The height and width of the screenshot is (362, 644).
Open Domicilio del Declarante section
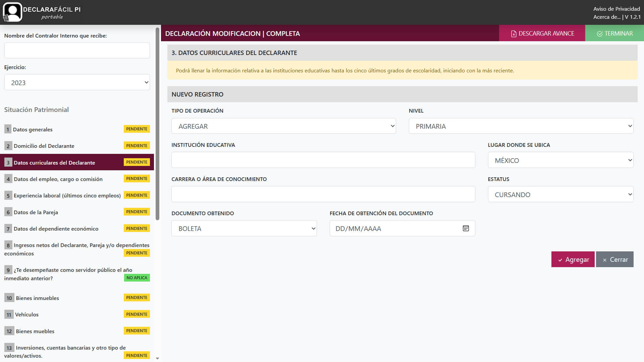tap(77, 146)
